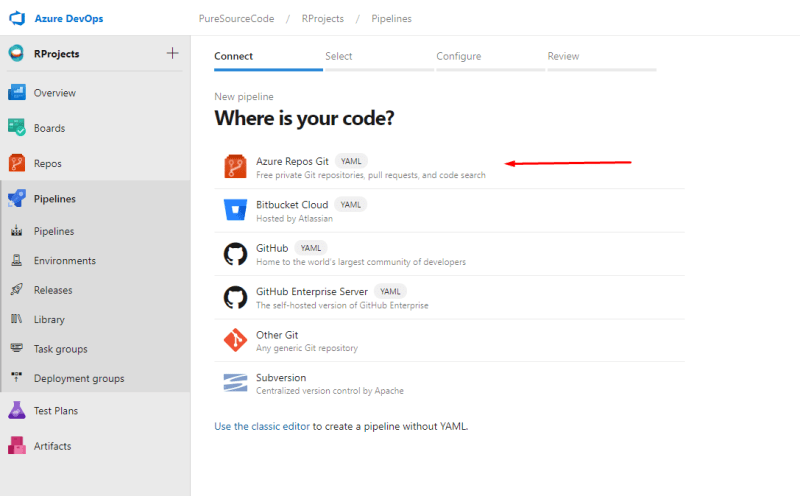800x496 pixels.
Task: Click the RProjects project name
Action: pyautogui.click(x=57, y=54)
